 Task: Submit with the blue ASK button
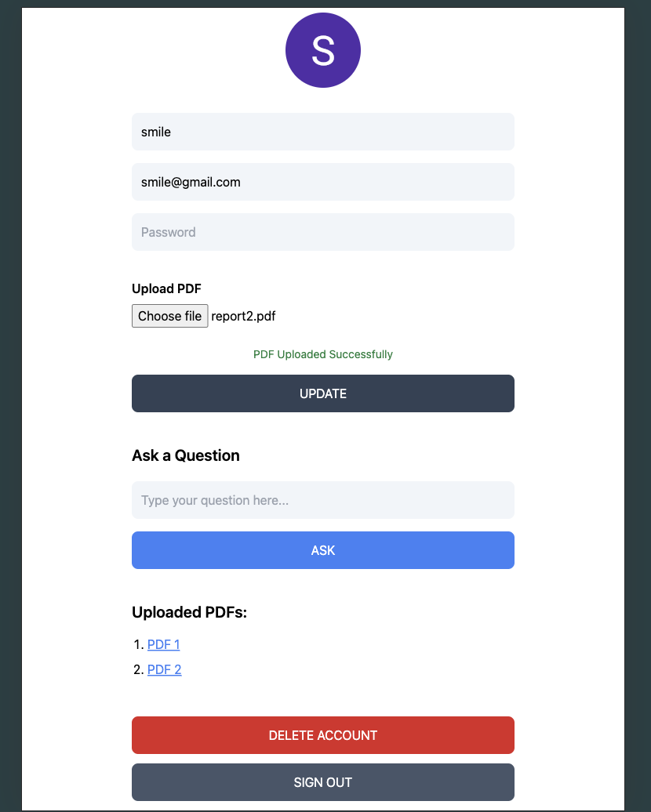click(x=322, y=550)
